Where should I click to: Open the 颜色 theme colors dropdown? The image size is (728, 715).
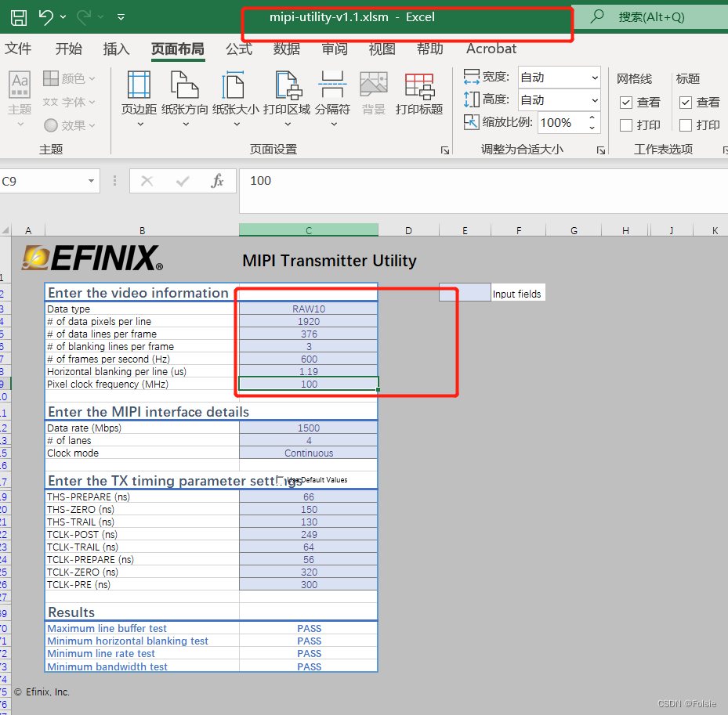[69, 79]
